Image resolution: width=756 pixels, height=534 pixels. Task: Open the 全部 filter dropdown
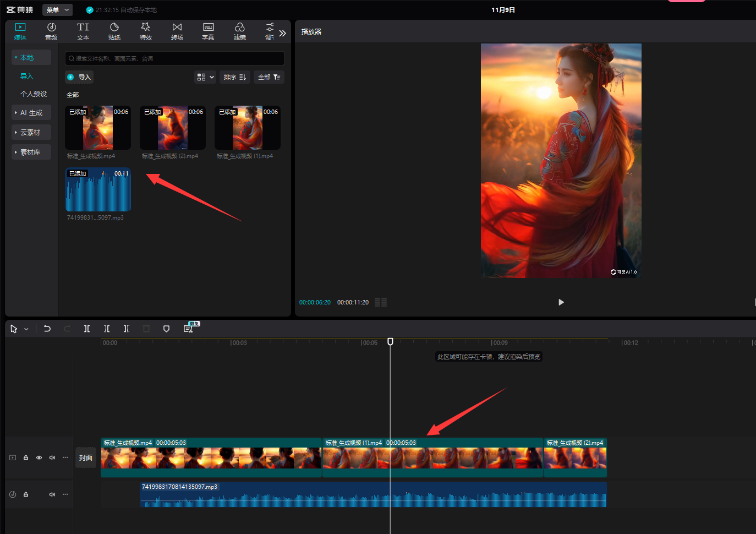[269, 77]
